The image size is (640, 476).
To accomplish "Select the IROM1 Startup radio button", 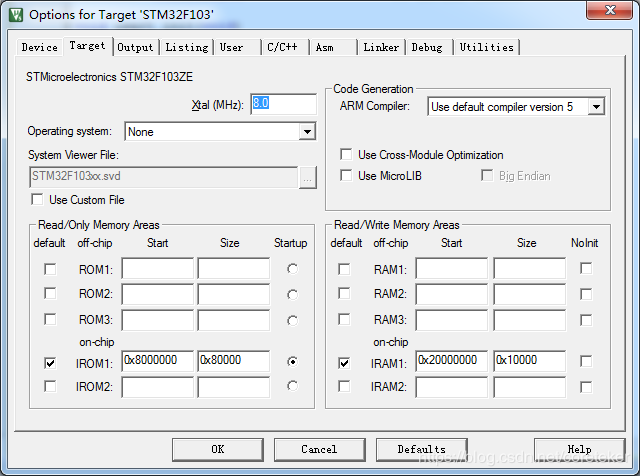I will click(x=292, y=362).
